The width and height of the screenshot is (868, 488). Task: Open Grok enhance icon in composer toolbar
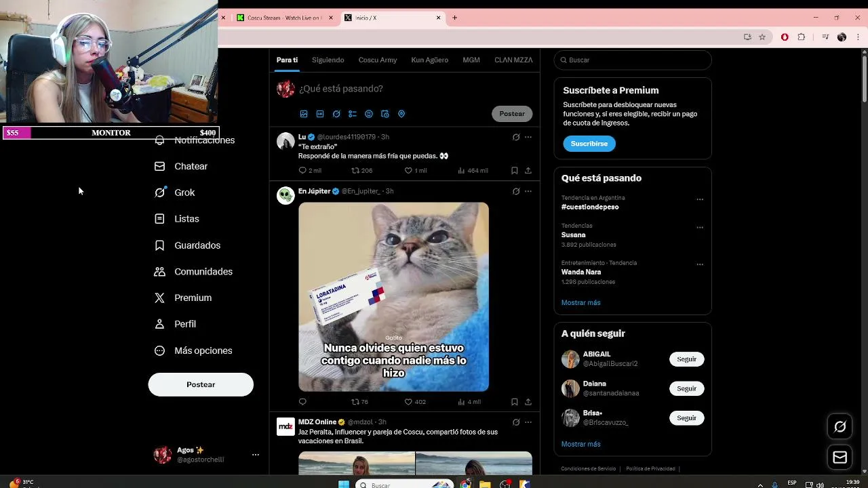tap(336, 114)
